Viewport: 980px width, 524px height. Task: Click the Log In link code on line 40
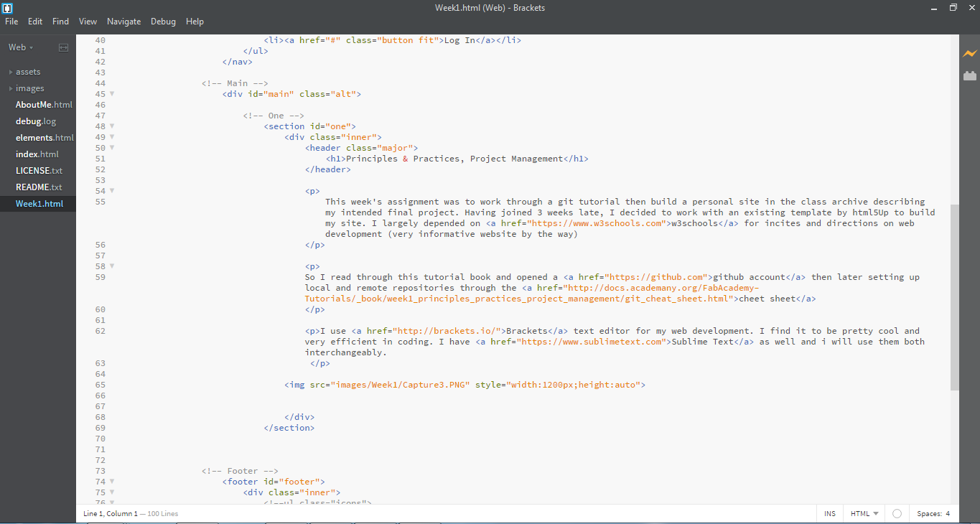pos(392,40)
